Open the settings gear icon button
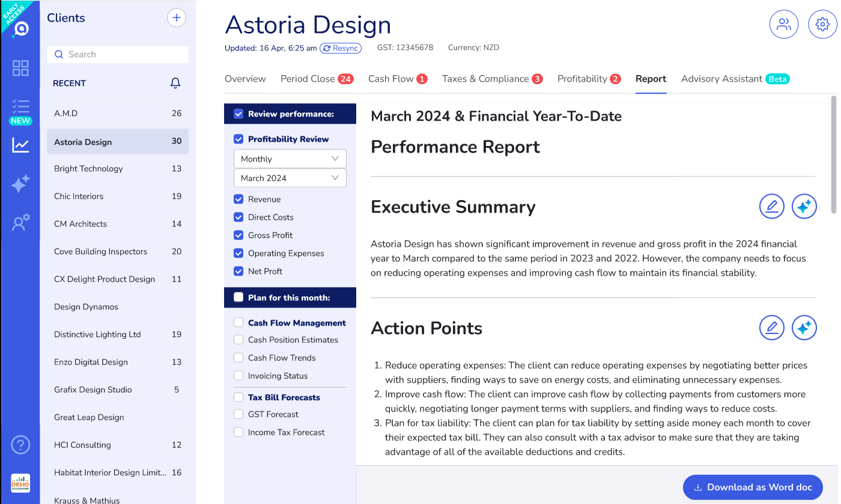This screenshot has width=841, height=504. (x=822, y=25)
